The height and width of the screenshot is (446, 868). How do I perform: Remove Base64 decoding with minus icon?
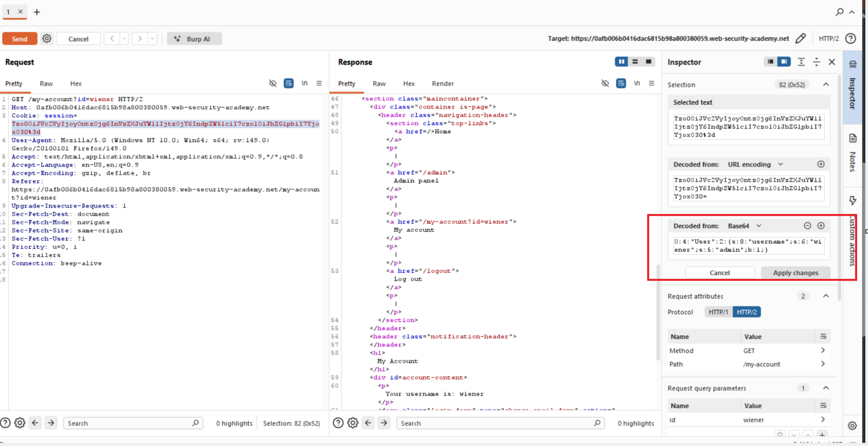click(x=807, y=226)
